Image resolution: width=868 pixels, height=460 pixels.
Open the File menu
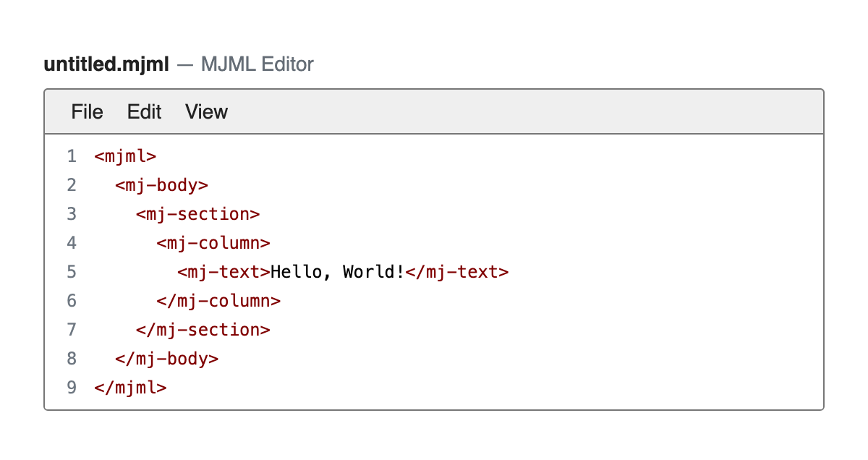(87, 112)
